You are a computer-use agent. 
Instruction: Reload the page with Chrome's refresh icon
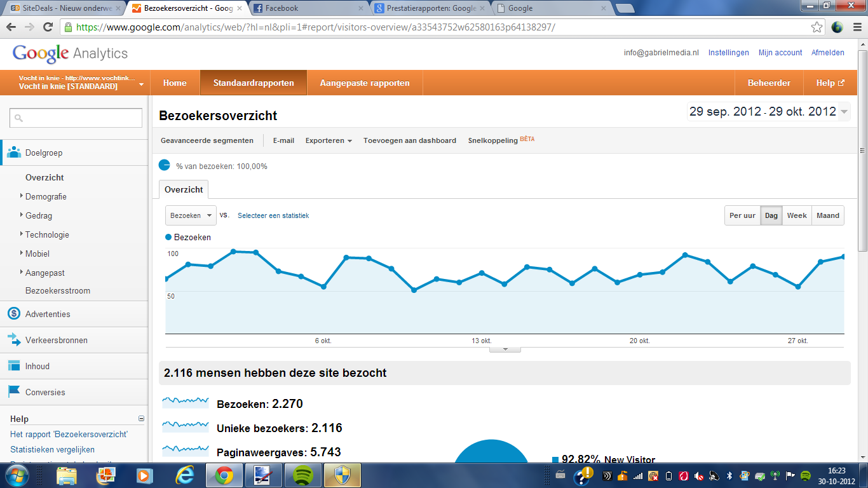47,27
